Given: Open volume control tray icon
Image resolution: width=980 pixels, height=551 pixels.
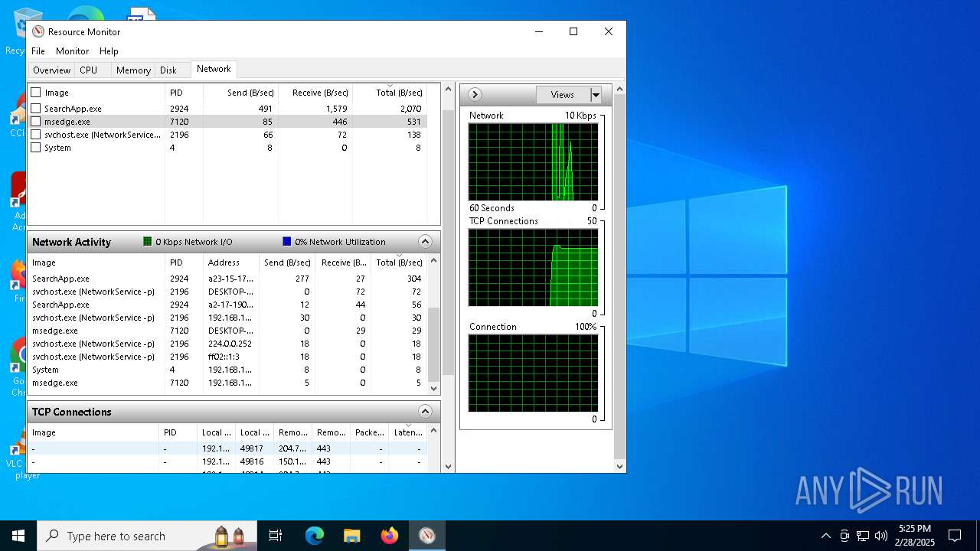Looking at the screenshot, I should click(x=881, y=536).
